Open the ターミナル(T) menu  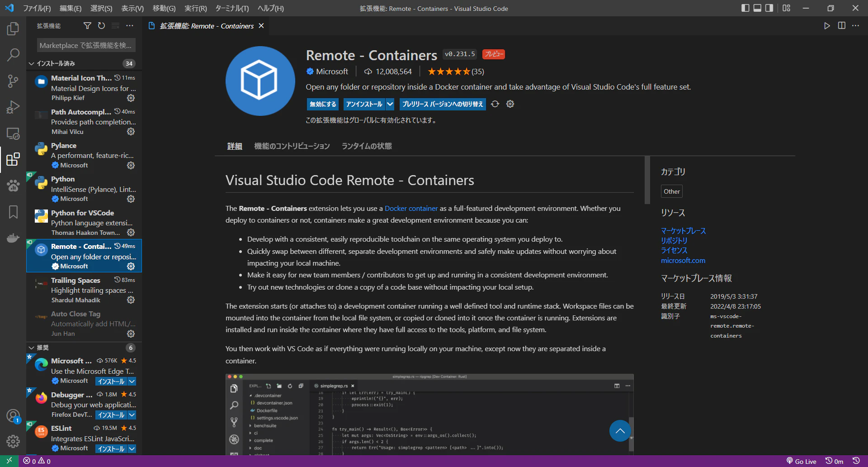(232, 8)
